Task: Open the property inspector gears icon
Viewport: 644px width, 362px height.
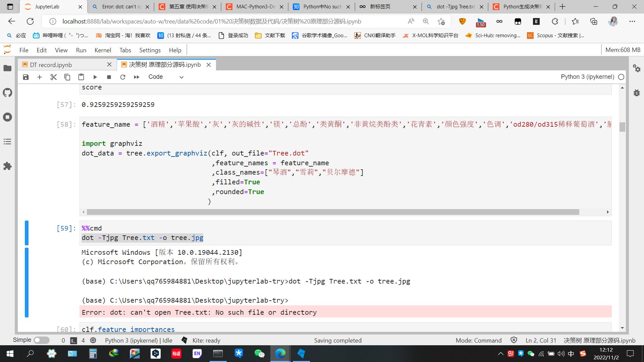Action: [x=636, y=68]
